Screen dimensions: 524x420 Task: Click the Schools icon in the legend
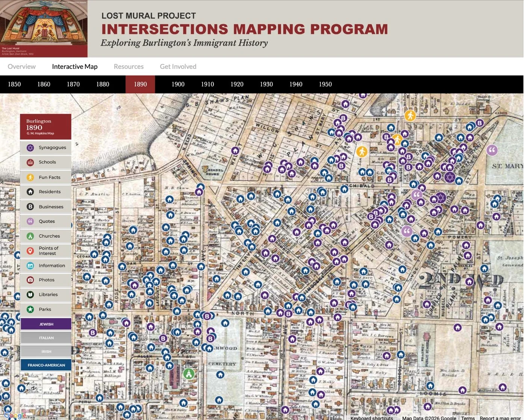(x=30, y=162)
